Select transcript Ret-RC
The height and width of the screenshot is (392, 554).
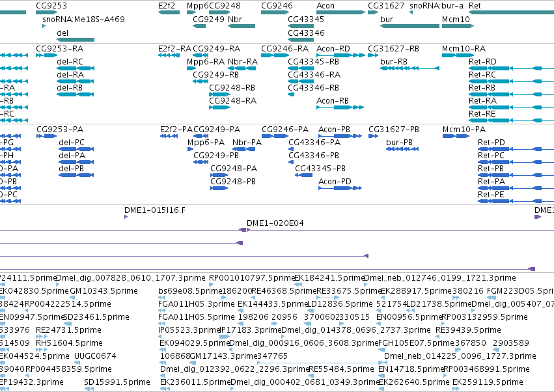tap(511, 81)
